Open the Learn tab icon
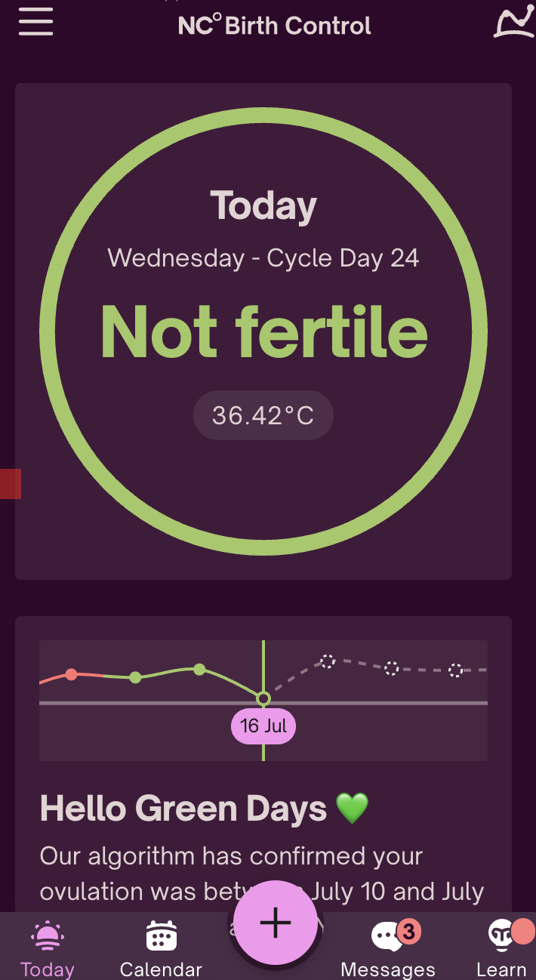This screenshot has height=980, width=536. tap(501, 935)
